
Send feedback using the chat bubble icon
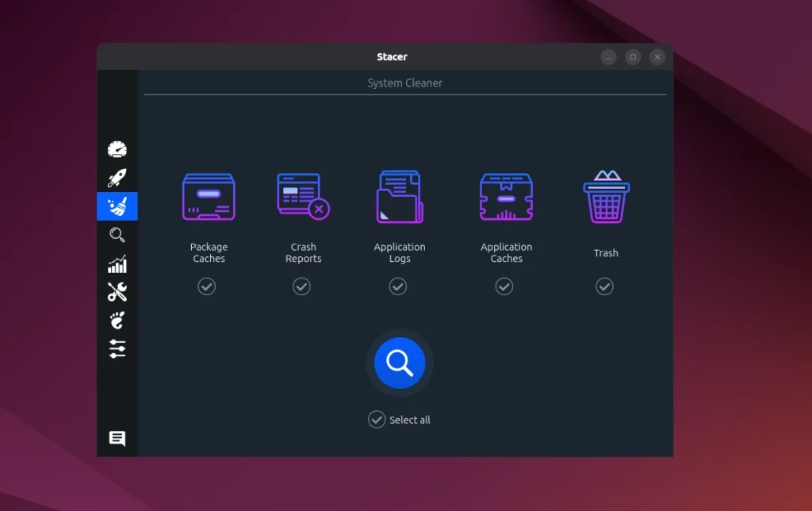pos(117,437)
